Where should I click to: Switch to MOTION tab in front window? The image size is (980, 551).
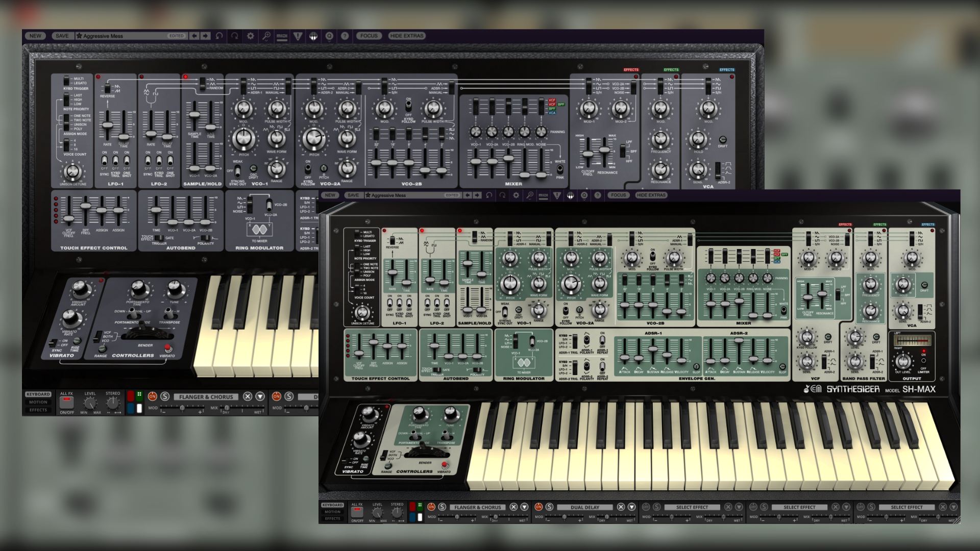point(332,512)
